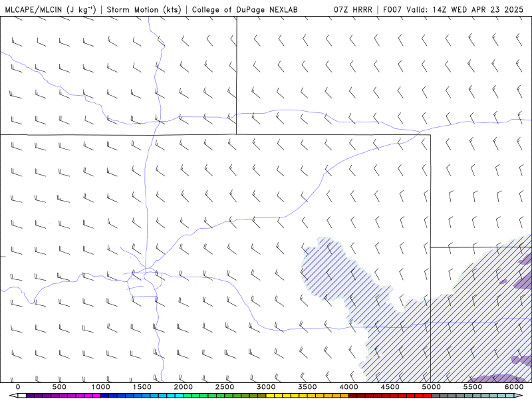Click the 3000 label on the color scale

(266, 387)
